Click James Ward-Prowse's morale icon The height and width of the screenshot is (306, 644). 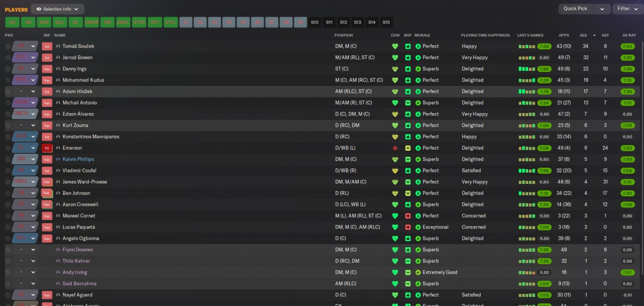tap(418, 182)
